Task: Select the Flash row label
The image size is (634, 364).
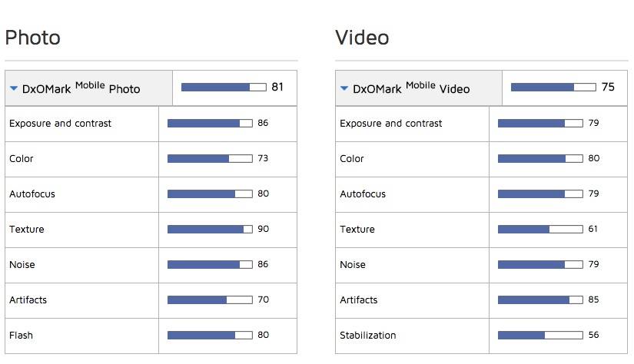Action: [x=21, y=336]
